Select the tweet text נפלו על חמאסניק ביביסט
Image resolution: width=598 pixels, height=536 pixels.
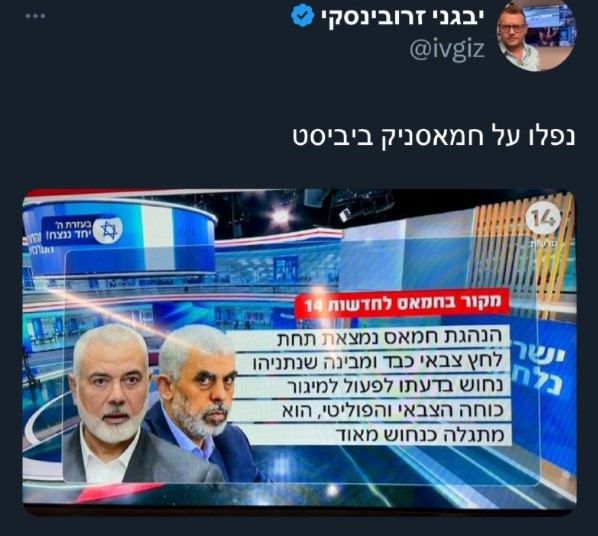click(434, 136)
